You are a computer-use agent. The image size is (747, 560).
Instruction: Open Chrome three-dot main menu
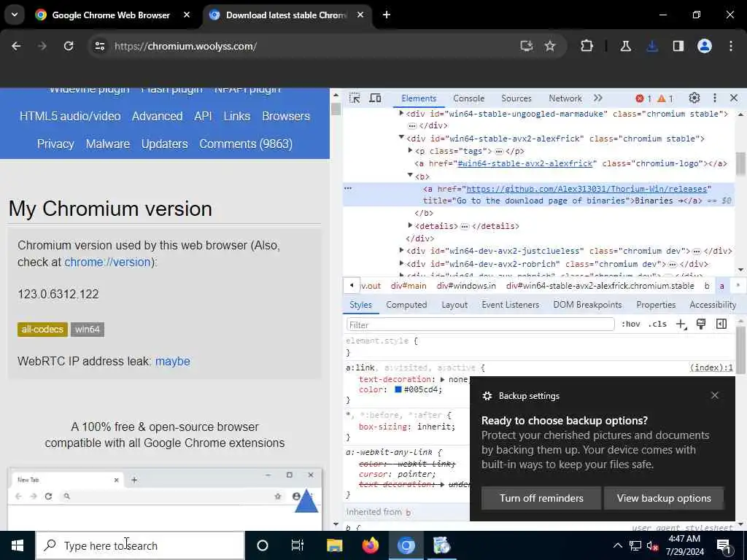tap(731, 46)
